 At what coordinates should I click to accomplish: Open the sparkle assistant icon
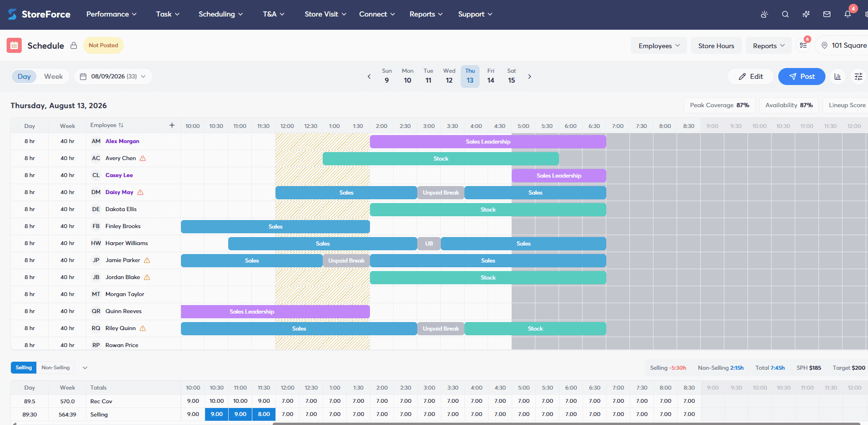pyautogui.click(x=806, y=14)
